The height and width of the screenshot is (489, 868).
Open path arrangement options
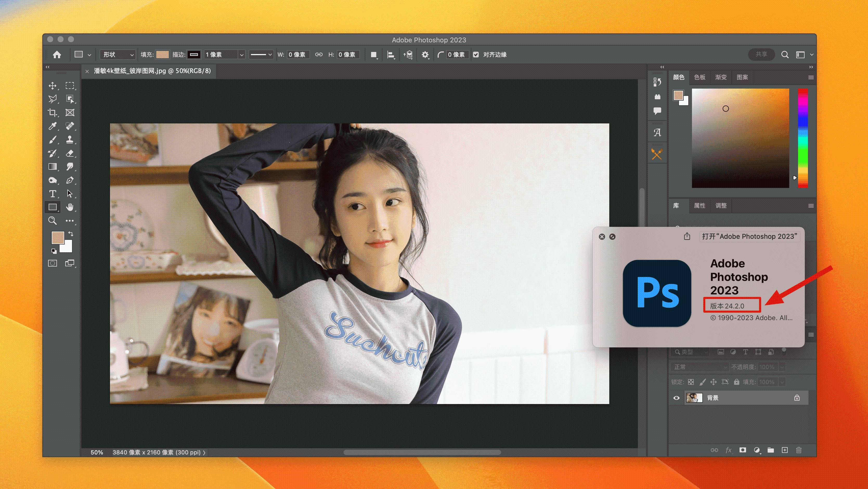tap(408, 55)
